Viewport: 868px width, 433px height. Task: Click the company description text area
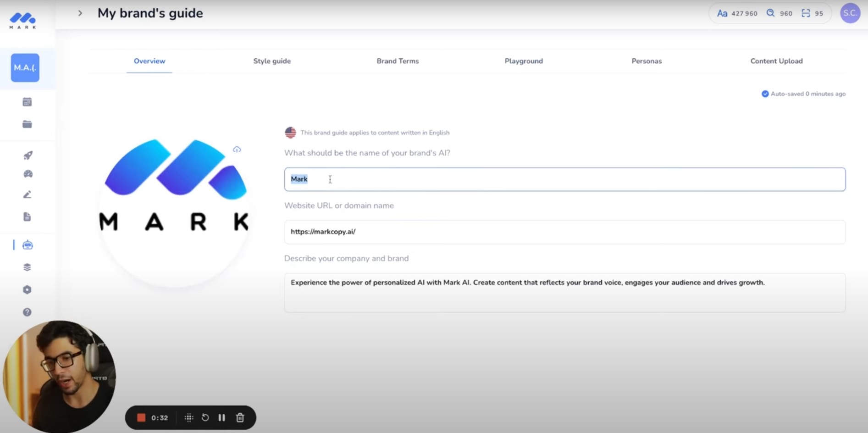pos(564,293)
